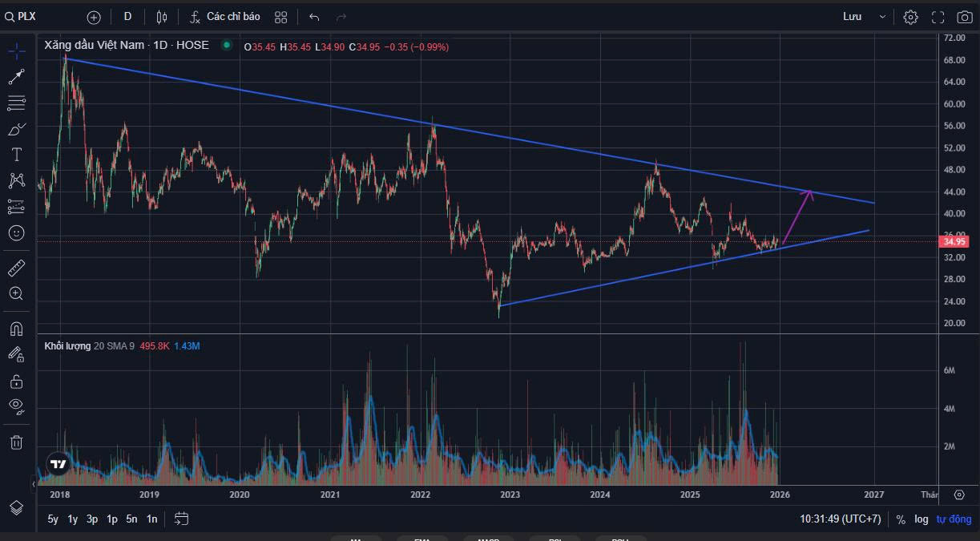Delete drawings with the trash icon
The height and width of the screenshot is (541, 980).
(x=16, y=442)
